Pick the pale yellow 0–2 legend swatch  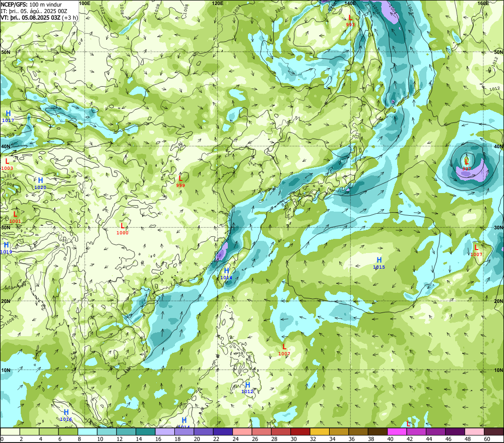pyautogui.click(x=10, y=431)
